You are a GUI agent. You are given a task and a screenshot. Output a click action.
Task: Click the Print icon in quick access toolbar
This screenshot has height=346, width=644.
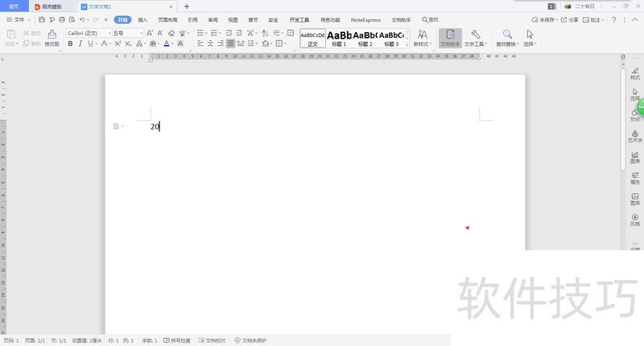[x=62, y=19]
